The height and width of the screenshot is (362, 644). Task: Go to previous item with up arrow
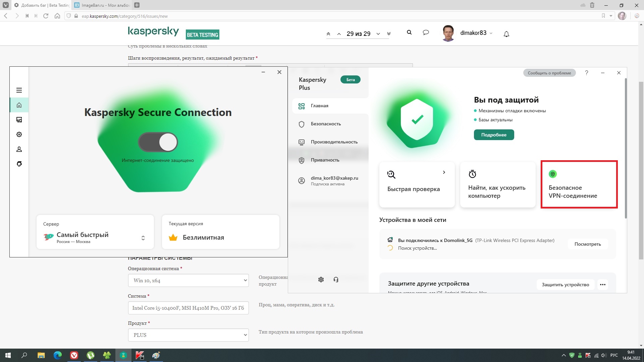click(x=339, y=34)
